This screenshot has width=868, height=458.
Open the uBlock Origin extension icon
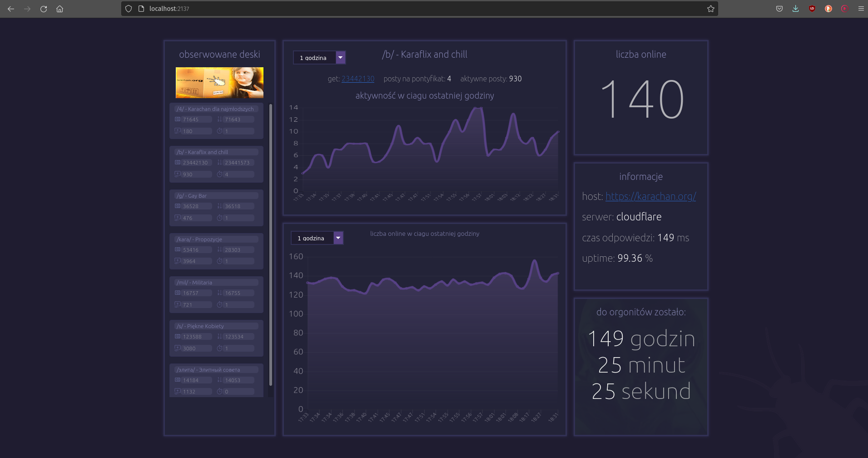coord(812,9)
